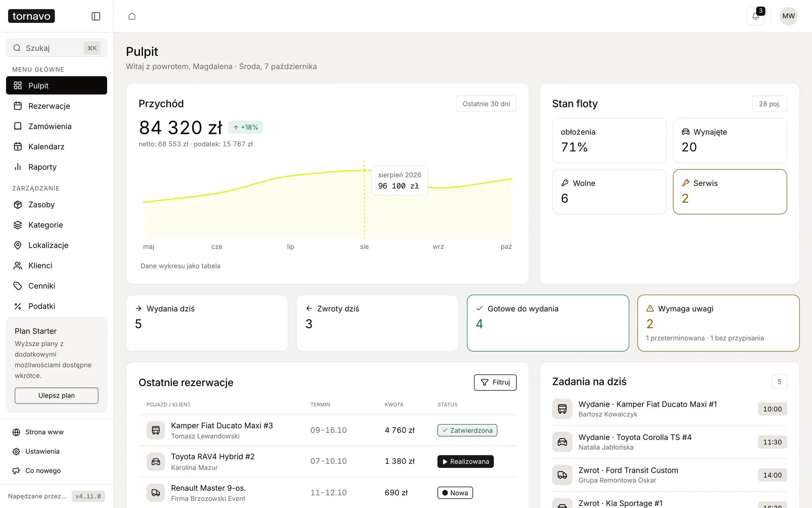Focus the Szukaj search field
812x508 pixels.
(57, 48)
